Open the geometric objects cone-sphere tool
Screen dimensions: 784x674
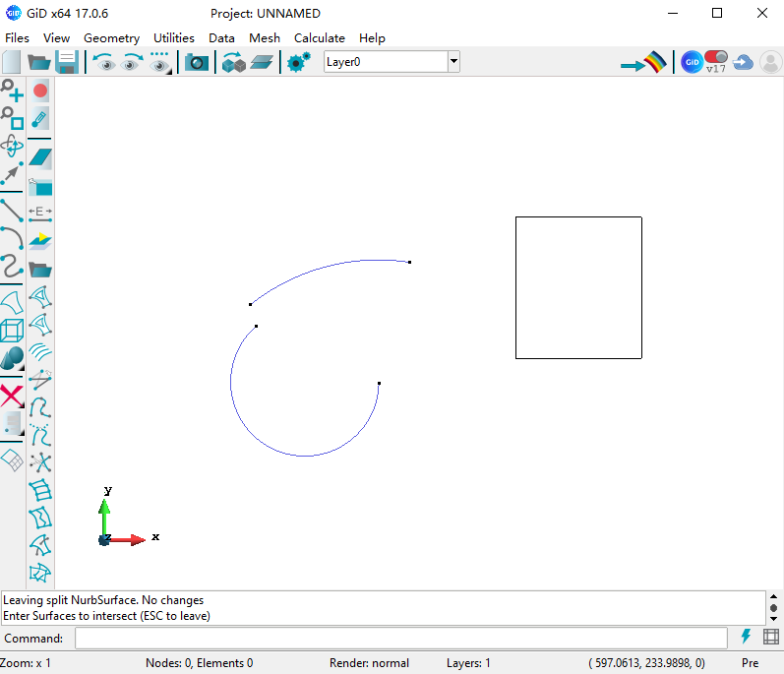point(12,358)
